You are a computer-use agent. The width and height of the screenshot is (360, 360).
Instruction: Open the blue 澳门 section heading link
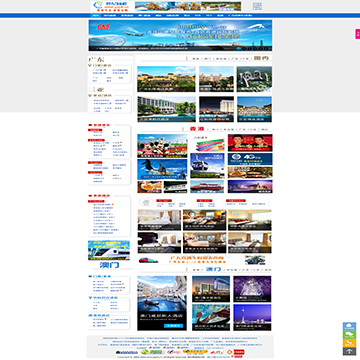213,269
